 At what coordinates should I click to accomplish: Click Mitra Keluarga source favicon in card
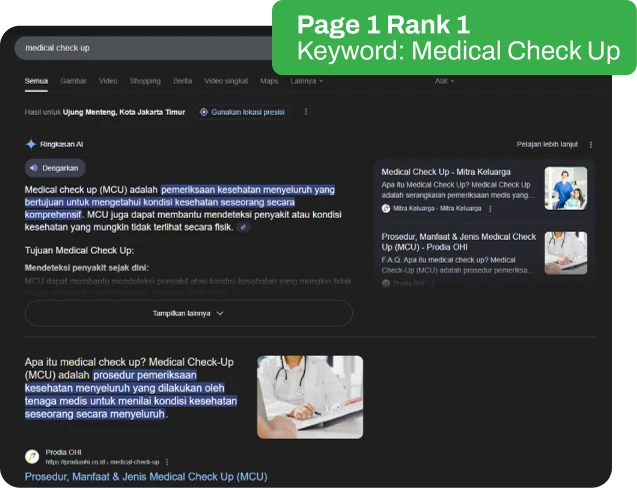coord(386,208)
